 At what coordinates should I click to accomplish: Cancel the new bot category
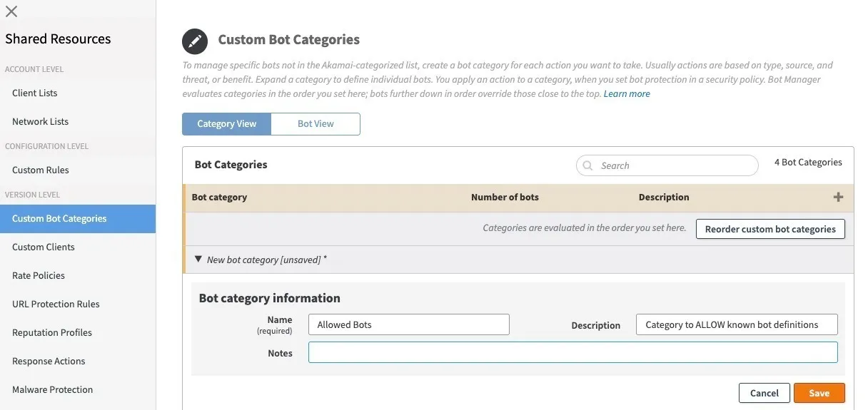click(x=764, y=393)
